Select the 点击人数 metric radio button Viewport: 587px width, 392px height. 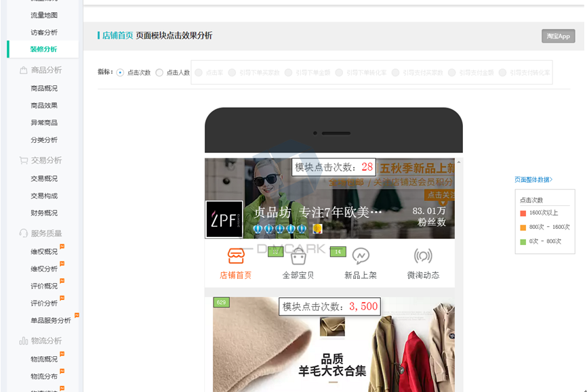tap(159, 72)
